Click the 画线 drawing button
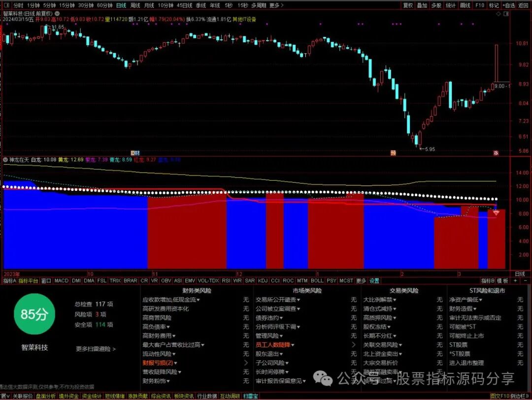 click(465, 5)
